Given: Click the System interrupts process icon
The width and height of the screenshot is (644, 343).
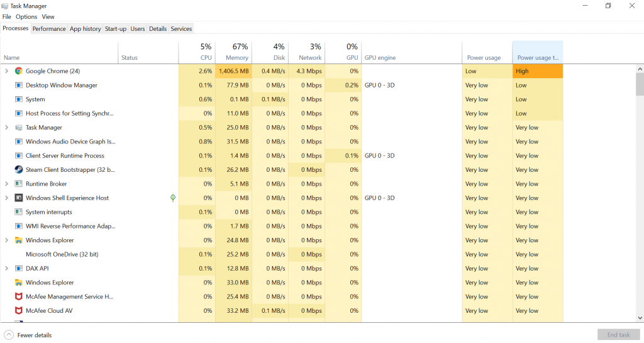Looking at the screenshot, I should [x=18, y=212].
